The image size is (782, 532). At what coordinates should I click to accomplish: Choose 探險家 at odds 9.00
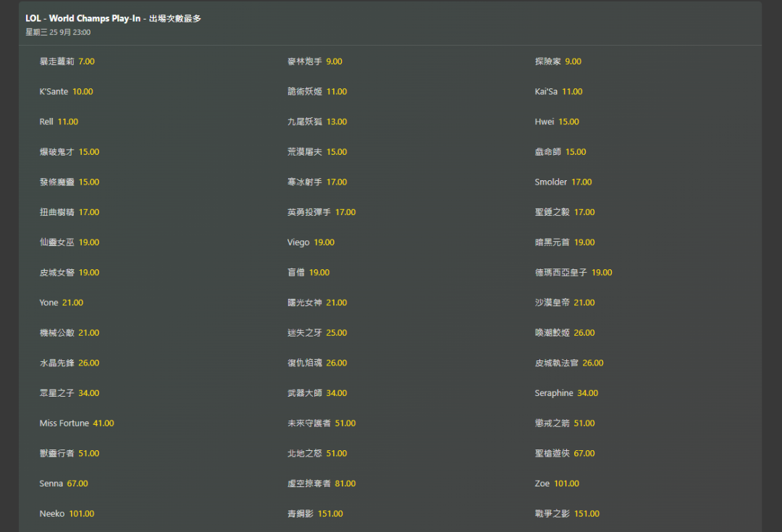pyautogui.click(x=558, y=62)
